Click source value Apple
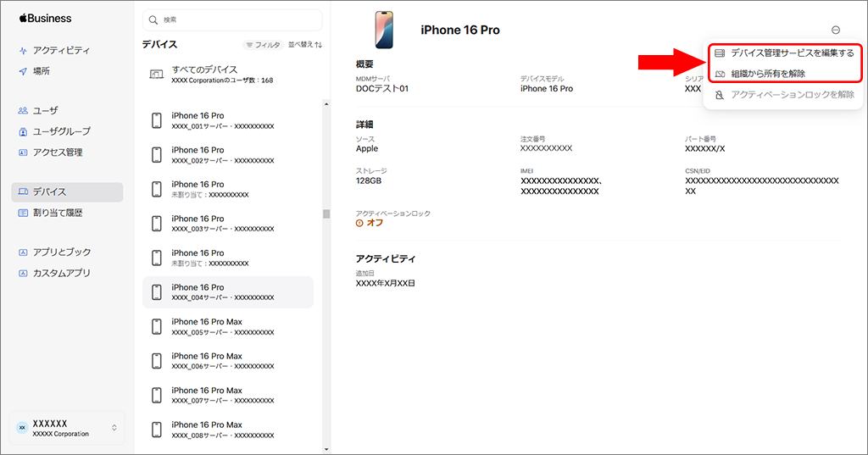This screenshot has height=455, width=868. [x=367, y=149]
